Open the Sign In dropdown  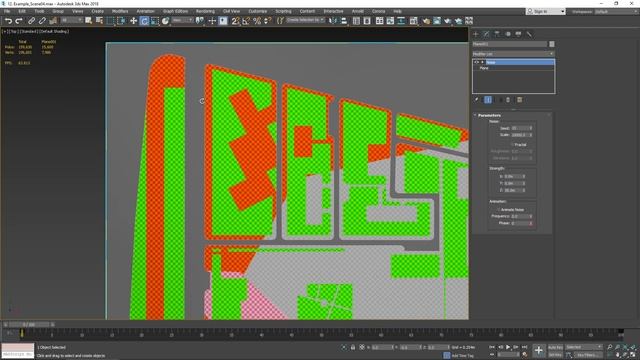click(546, 11)
